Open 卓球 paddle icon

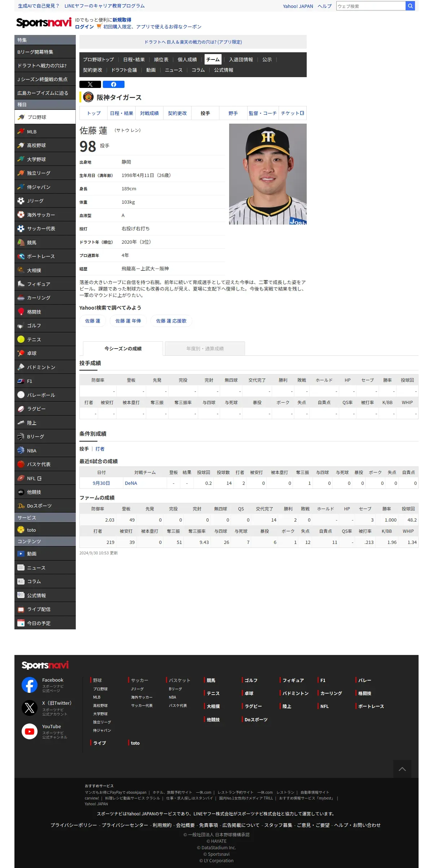21,353
